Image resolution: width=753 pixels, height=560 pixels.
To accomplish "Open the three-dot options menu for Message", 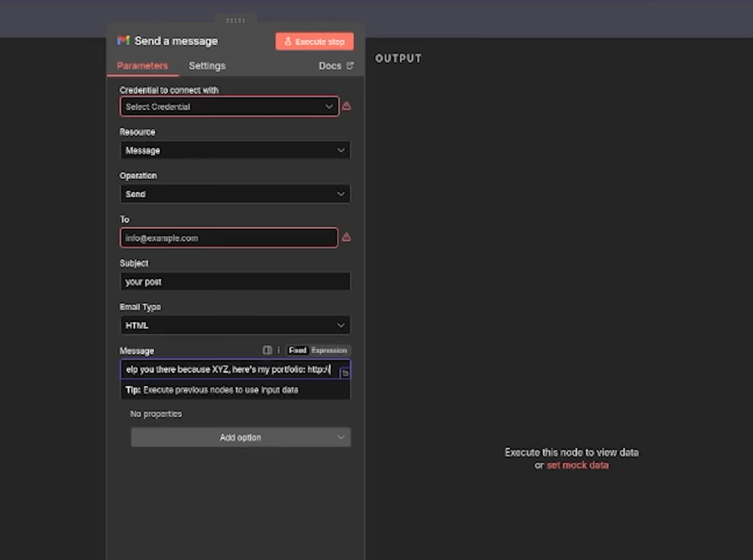I will click(x=278, y=350).
